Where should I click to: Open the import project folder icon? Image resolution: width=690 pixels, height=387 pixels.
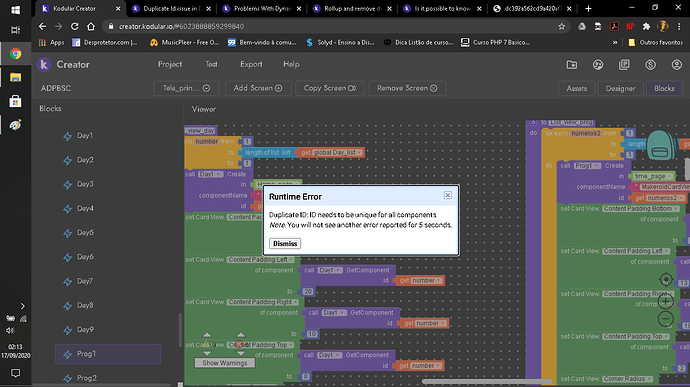[x=572, y=65]
